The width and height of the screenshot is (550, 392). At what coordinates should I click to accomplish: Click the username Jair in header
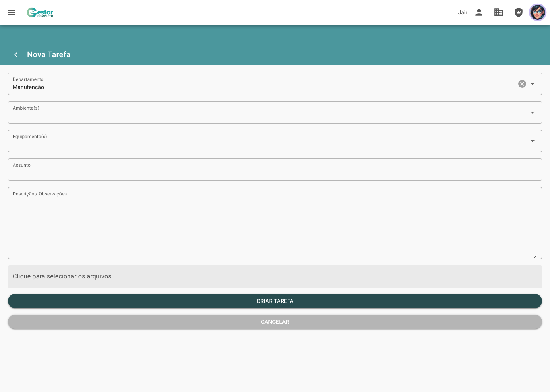463,12
